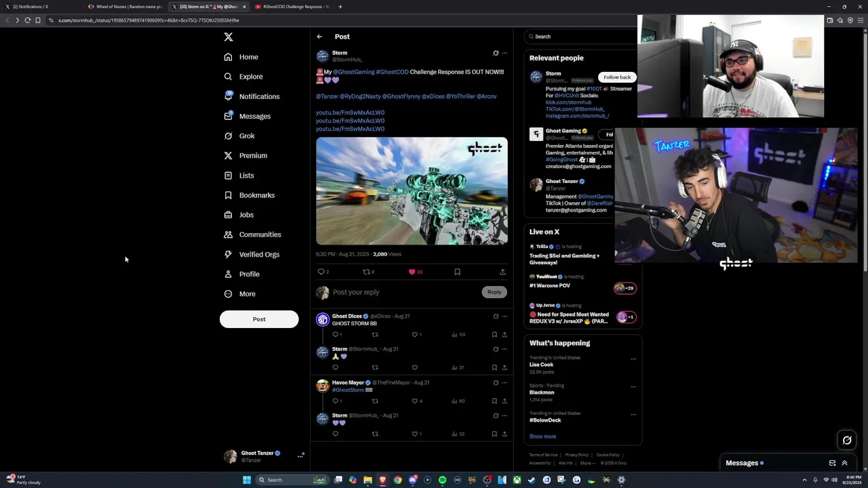The image size is (868, 488).
Task: Open more options for Blackmon trend
Action: click(x=633, y=387)
